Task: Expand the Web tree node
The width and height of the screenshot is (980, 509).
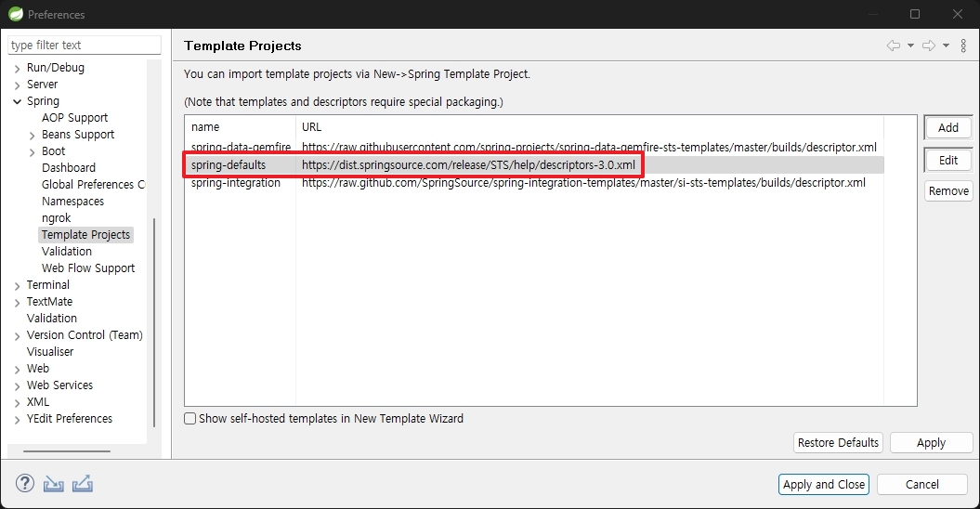Action: click(x=18, y=371)
